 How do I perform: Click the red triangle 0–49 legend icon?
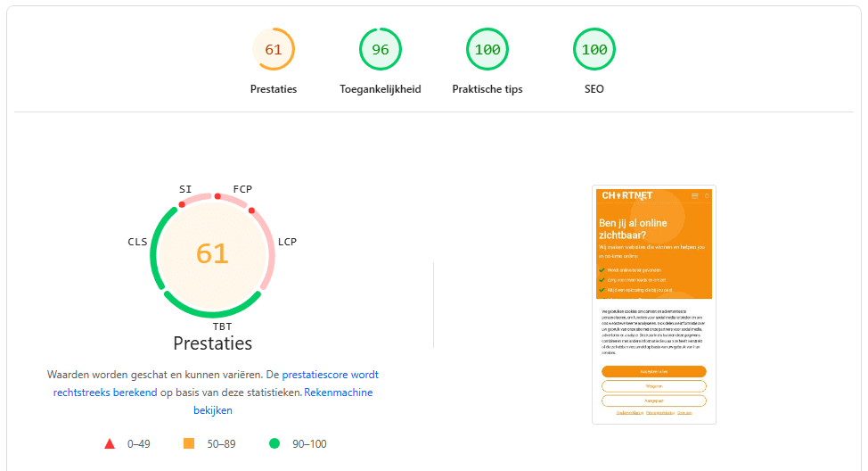pyautogui.click(x=110, y=443)
